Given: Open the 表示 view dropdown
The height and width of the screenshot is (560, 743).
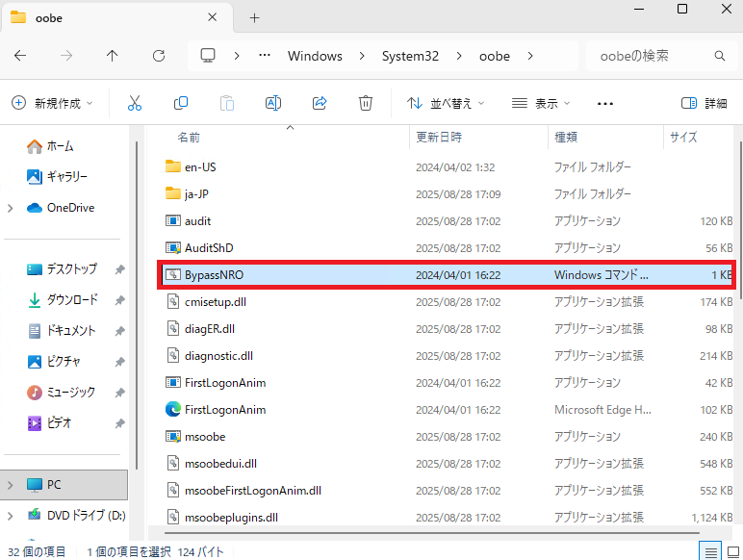Looking at the screenshot, I should pos(541,103).
